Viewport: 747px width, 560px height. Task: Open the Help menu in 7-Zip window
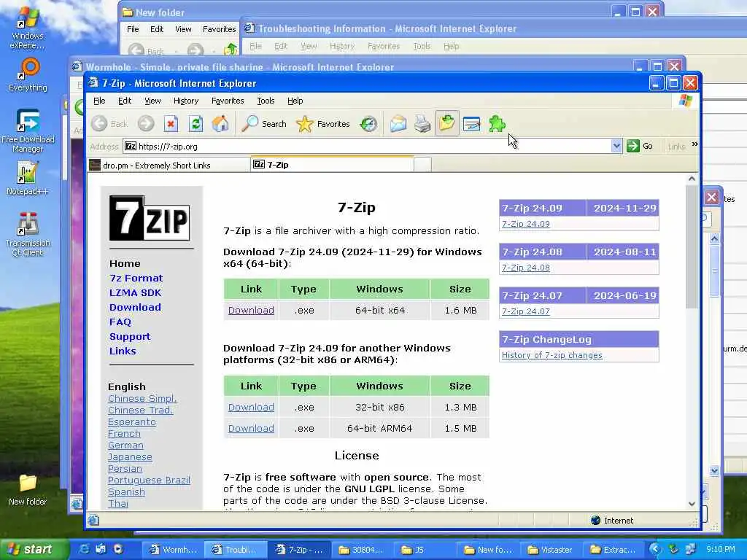click(x=295, y=101)
